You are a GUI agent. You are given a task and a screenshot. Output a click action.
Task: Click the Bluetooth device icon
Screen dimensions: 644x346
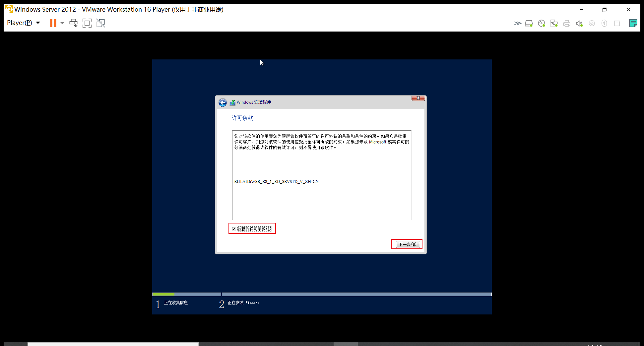click(604, 23)
